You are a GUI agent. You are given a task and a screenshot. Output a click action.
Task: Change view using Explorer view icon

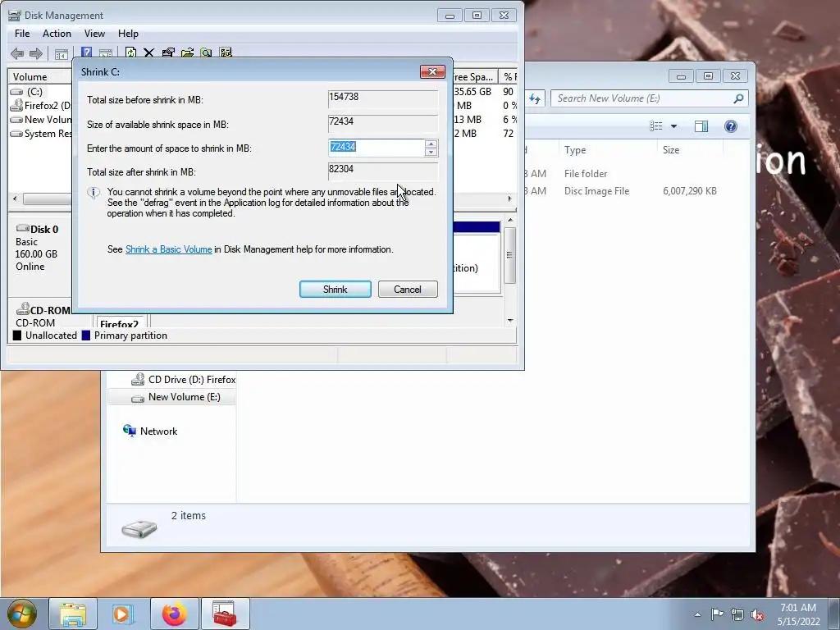point(655,126)
